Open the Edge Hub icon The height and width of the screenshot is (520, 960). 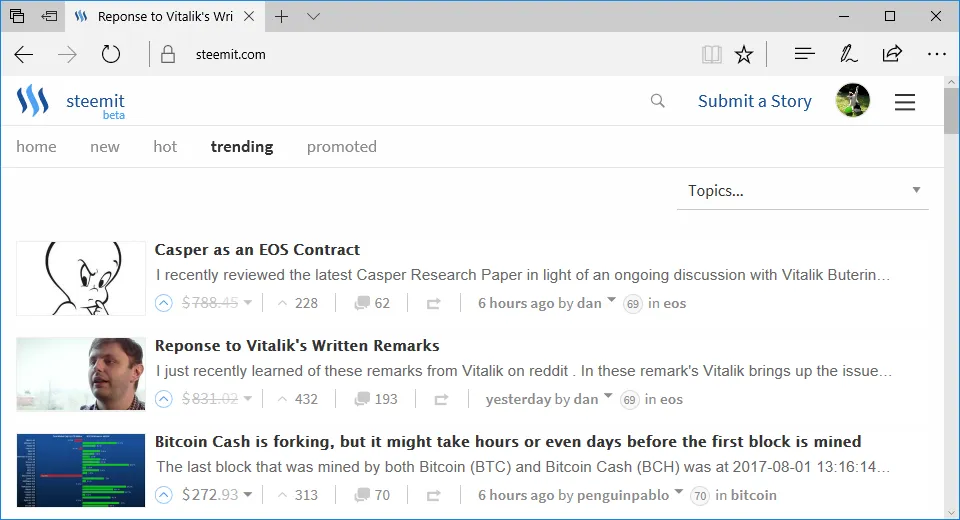point(804,55)
